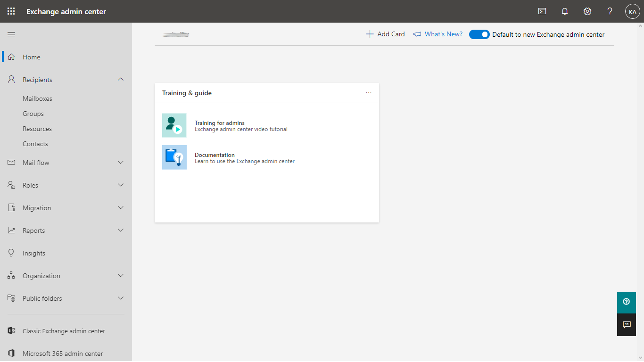Open the What's New? link
Screen dimensions: 644x362
(x=438, y=34)
